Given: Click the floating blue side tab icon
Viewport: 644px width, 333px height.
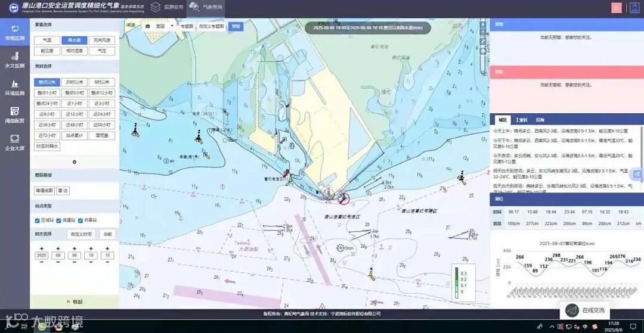Looking at the screenshot, I should [x=638, y=175].
